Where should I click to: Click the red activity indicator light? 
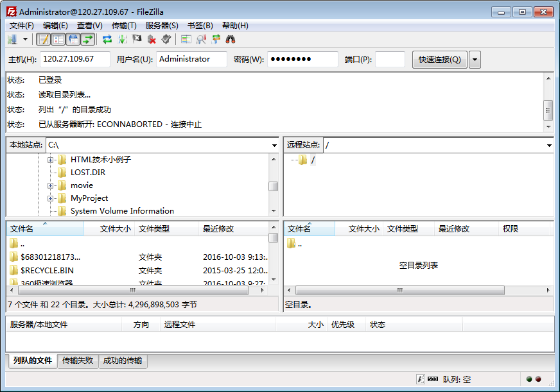(538, 379)
